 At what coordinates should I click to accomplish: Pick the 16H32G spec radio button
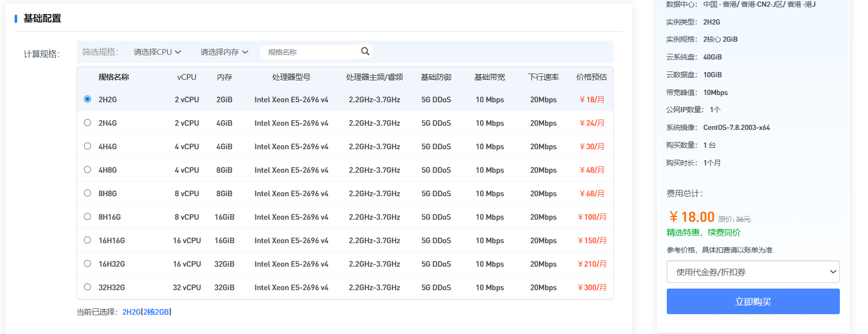click(x=88, y=264)
